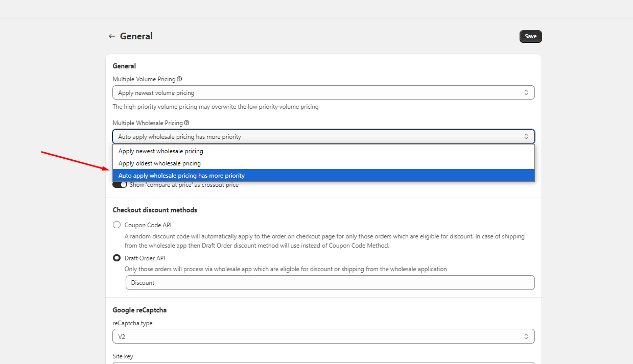Click the 'Coupon Code API' label text
The image size is (633, 364).
point(148,225)
